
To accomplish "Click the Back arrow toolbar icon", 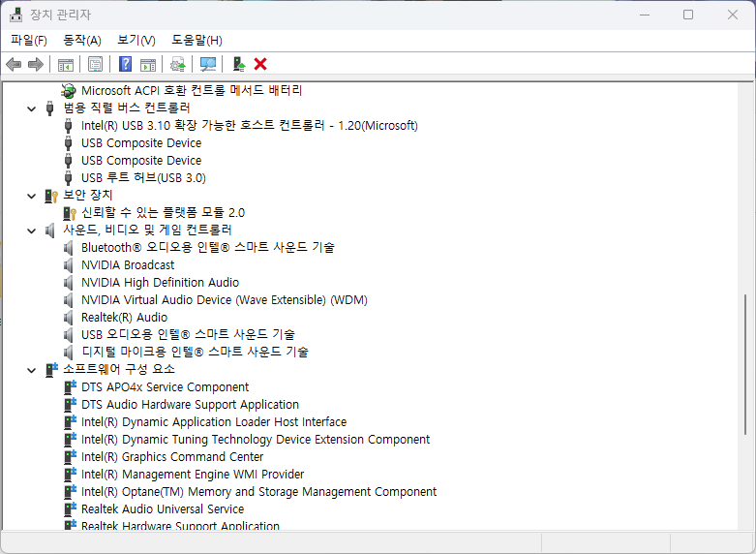I will tap(14, 64).
